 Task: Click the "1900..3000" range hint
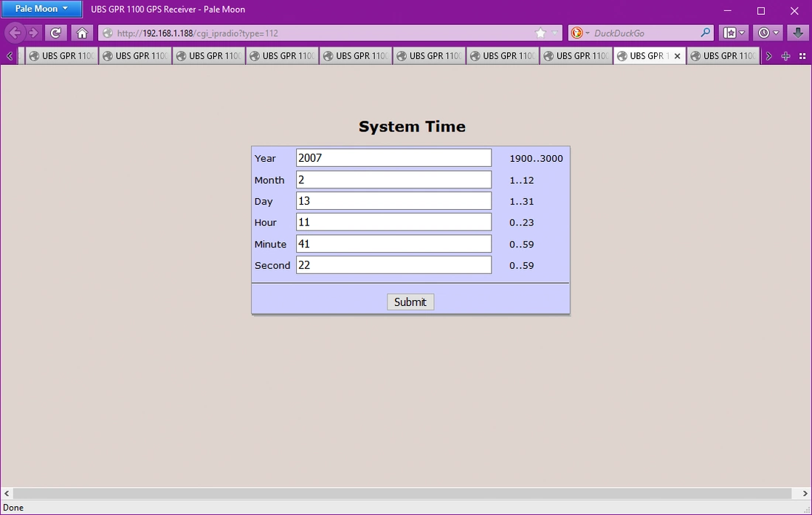[x=536, y=159]
